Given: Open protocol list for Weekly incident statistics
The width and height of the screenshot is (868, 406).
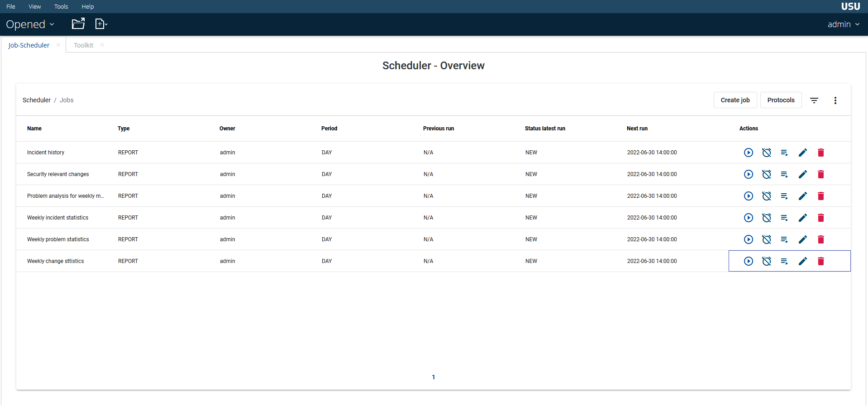Looking at the screenshot, I should [785, 218].
